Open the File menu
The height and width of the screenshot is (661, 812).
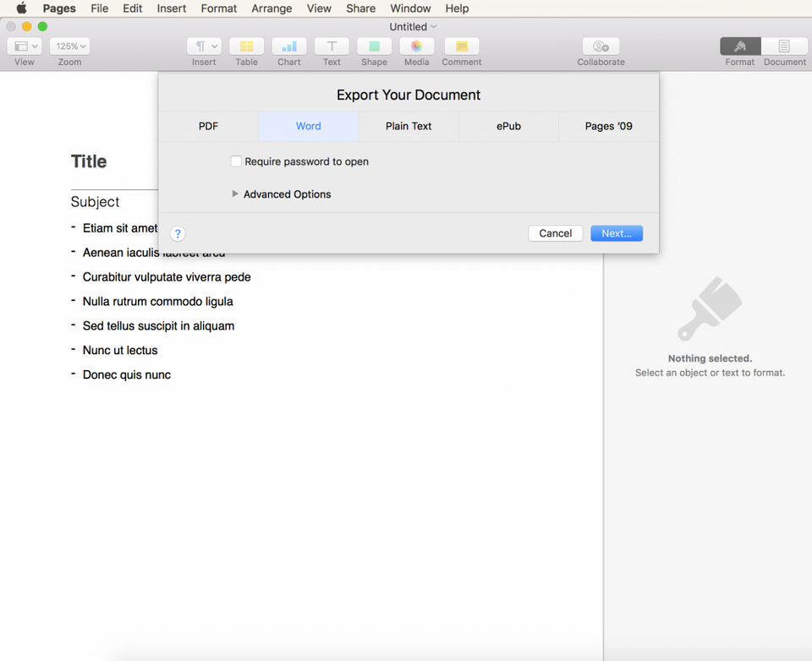click(100, 8)
